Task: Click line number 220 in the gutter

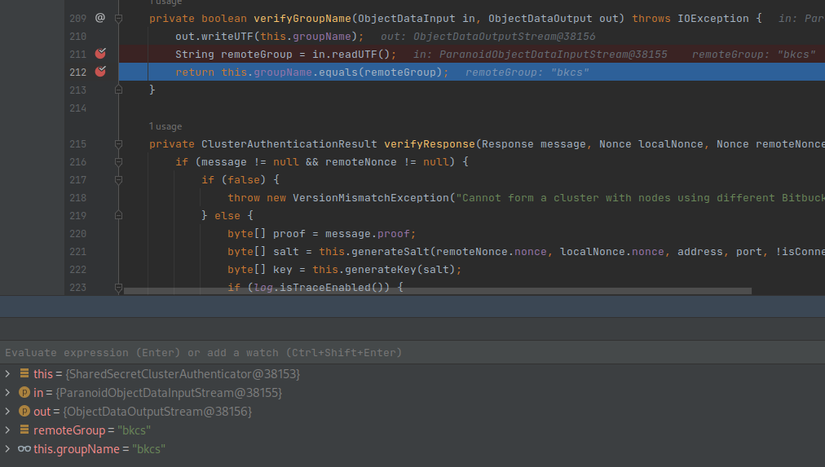Action: tap(78, 234)
